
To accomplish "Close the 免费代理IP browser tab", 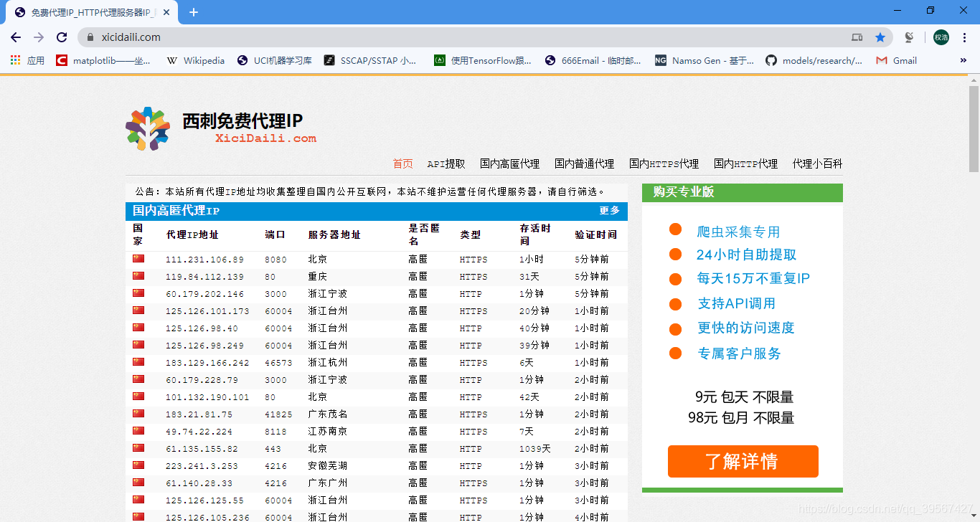I will click(x=166, y=12).
